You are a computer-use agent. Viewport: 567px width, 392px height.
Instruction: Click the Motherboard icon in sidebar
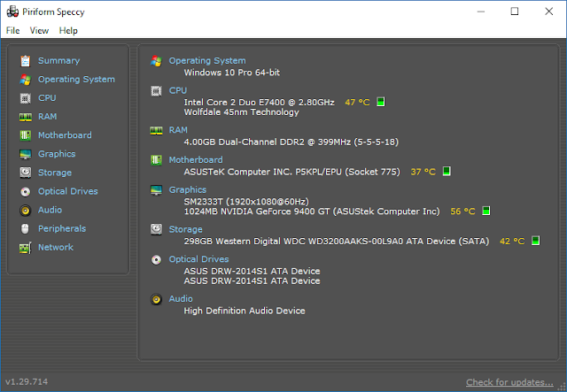click(26, 135)
